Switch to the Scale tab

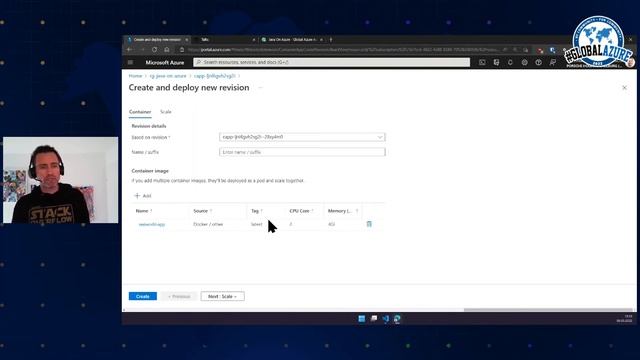[x=166, y=112]
